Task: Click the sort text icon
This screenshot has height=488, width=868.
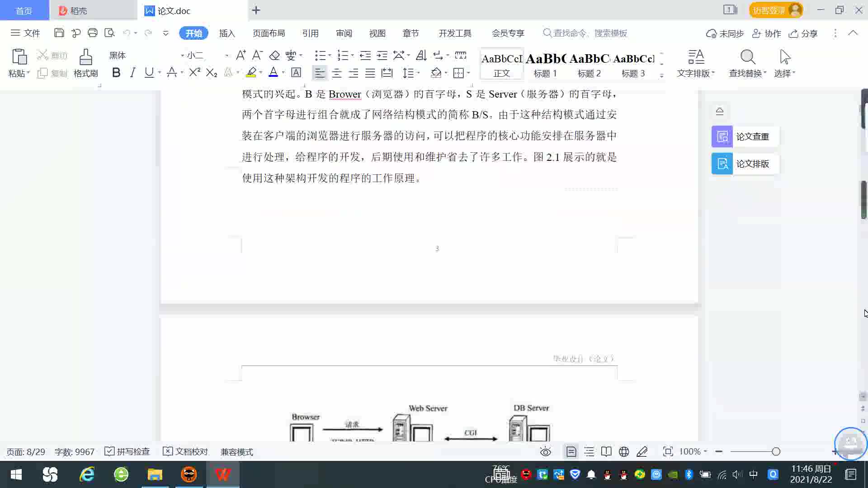Action: pos(421,55)
